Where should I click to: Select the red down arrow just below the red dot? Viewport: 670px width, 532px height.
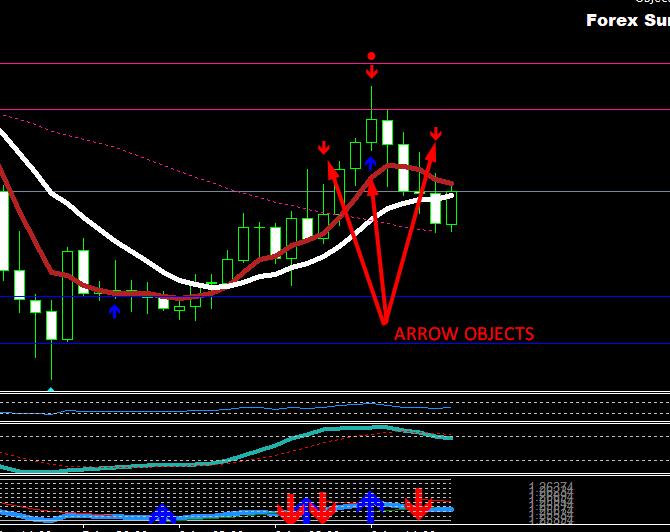(x=372, y=72)
